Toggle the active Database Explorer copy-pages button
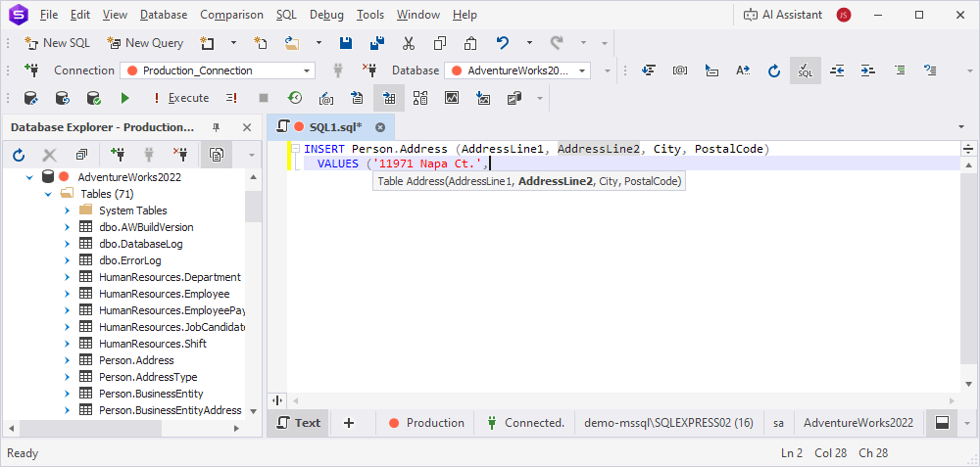Viewport: 980px width, 467px height. coord(216,155)
